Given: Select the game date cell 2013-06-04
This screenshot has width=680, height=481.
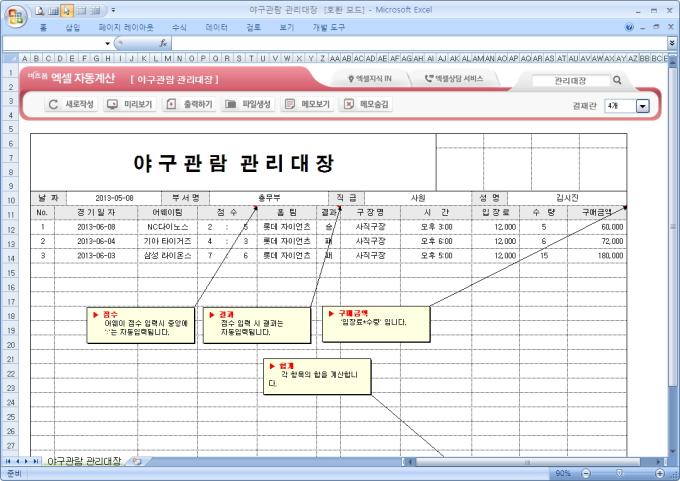Looking at the screenshot, I should click(x=96, y=241).
